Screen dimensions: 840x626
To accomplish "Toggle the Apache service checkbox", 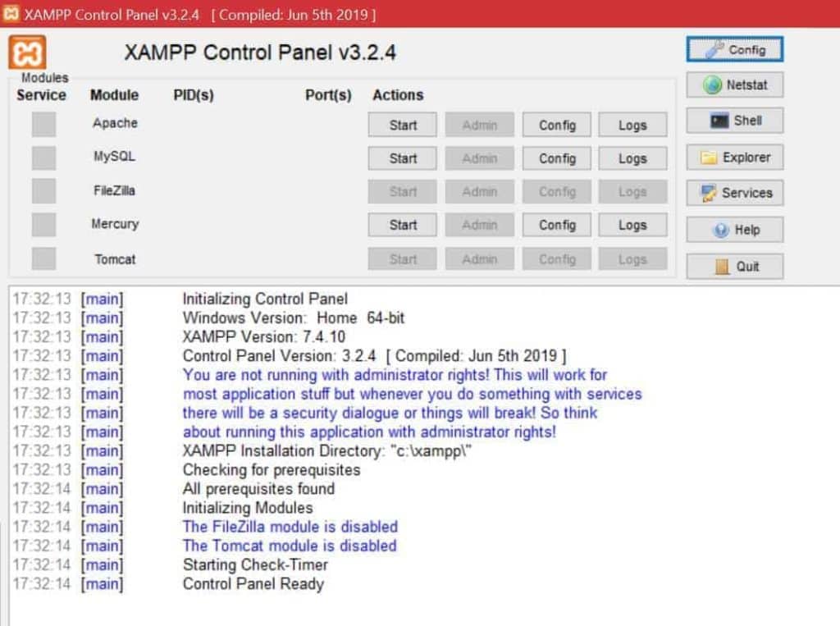I will (x=43, y=125).
